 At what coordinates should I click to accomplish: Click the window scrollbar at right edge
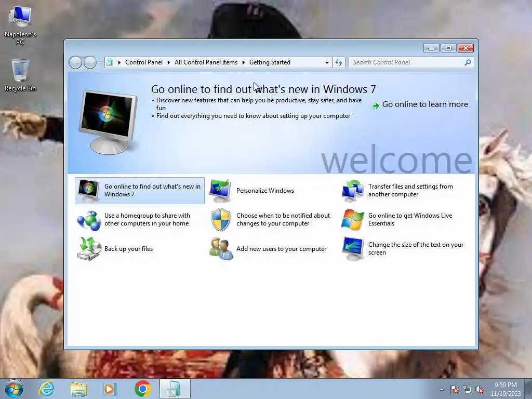pos(476,87)
